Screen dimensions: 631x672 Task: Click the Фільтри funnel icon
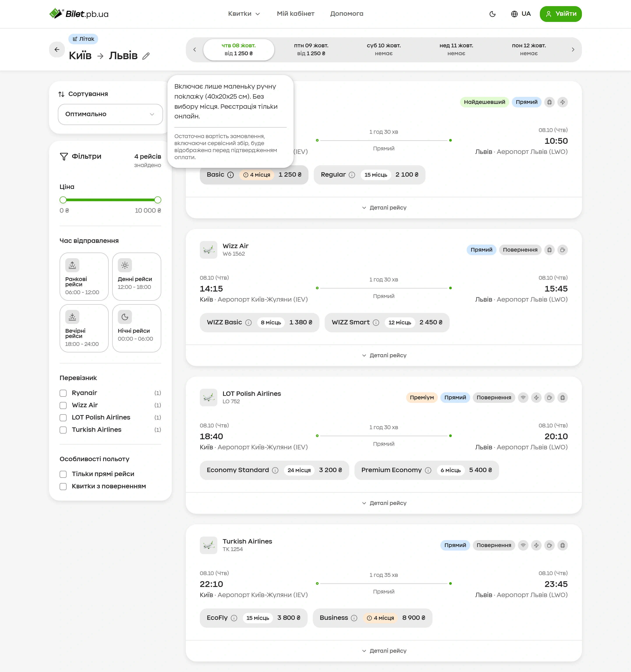pyautogui.click(x=64, y=156)
